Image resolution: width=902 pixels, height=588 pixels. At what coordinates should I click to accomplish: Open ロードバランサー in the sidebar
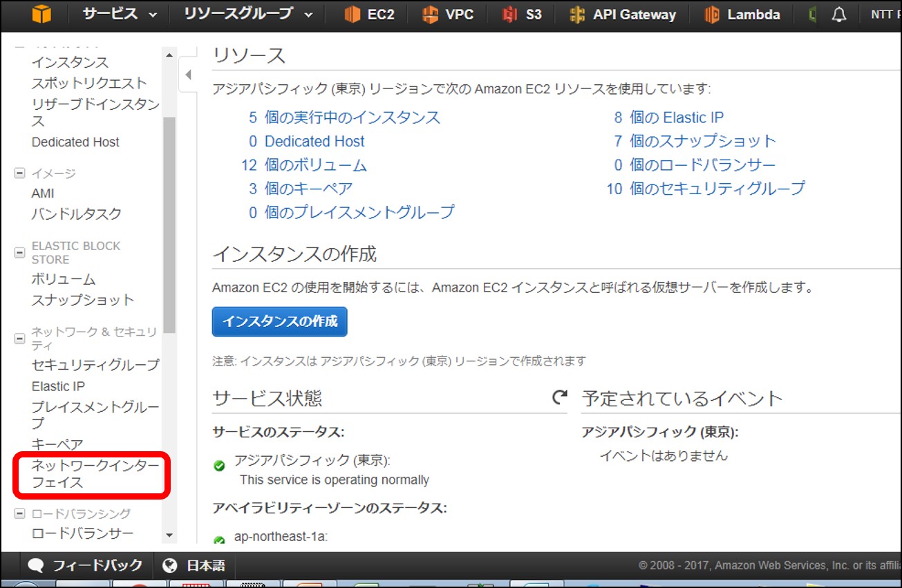coord(82,533)
